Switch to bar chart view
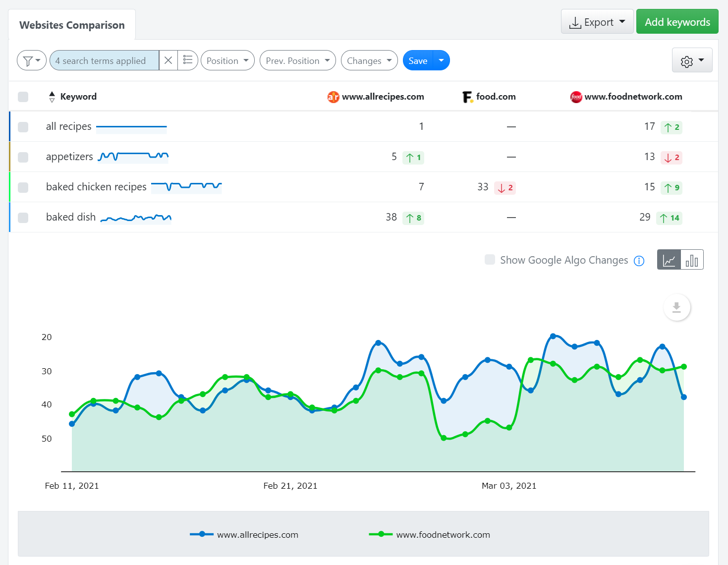Screen dimensions: 728x565 pyautogui.click(x=692, y=260)
